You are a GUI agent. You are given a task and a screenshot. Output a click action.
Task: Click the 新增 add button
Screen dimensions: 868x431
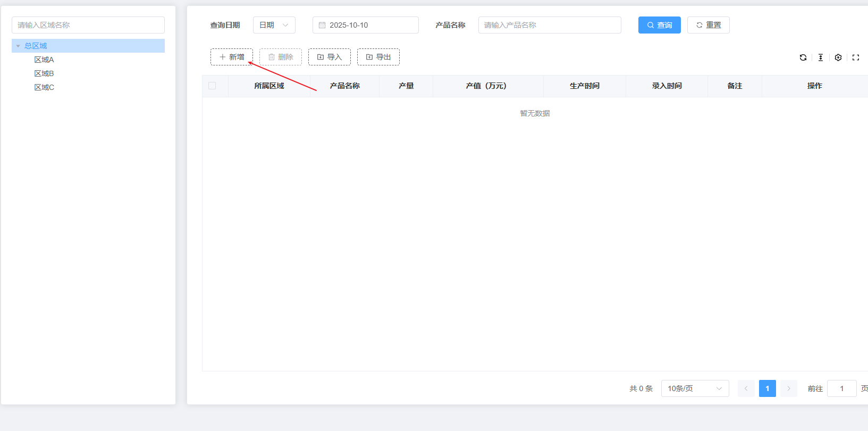click(232, 57)
